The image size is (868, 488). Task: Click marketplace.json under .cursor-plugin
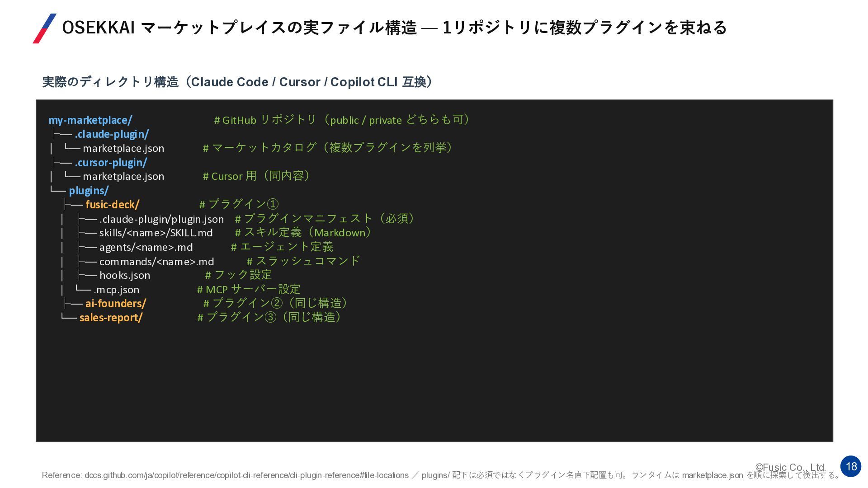click(x=123, y=177)
